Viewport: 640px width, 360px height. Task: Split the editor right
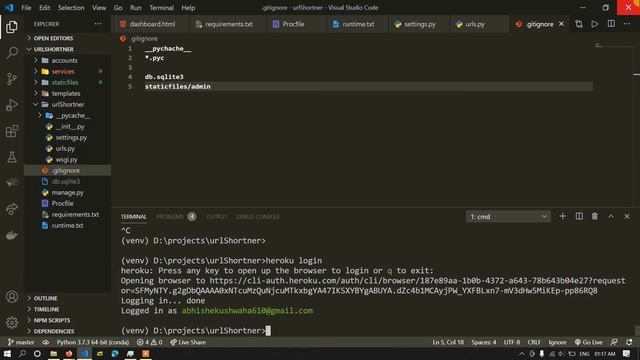point(611,24)
